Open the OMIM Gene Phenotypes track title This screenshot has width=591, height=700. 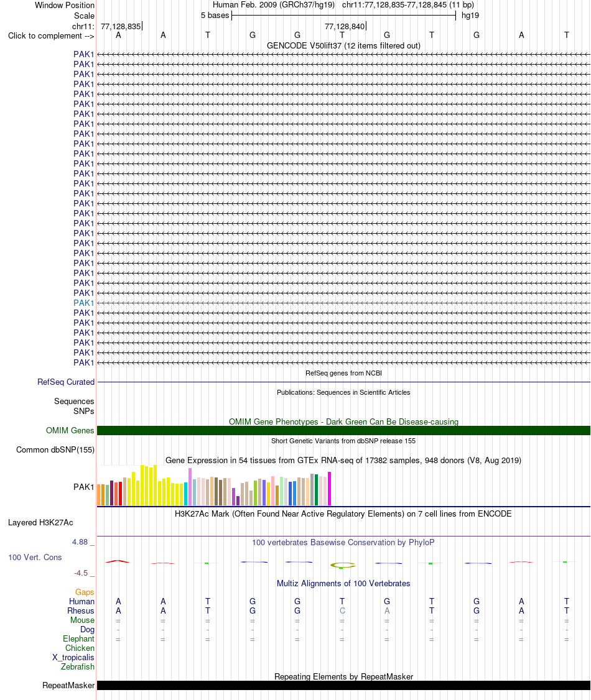click(x=343, y=422)
